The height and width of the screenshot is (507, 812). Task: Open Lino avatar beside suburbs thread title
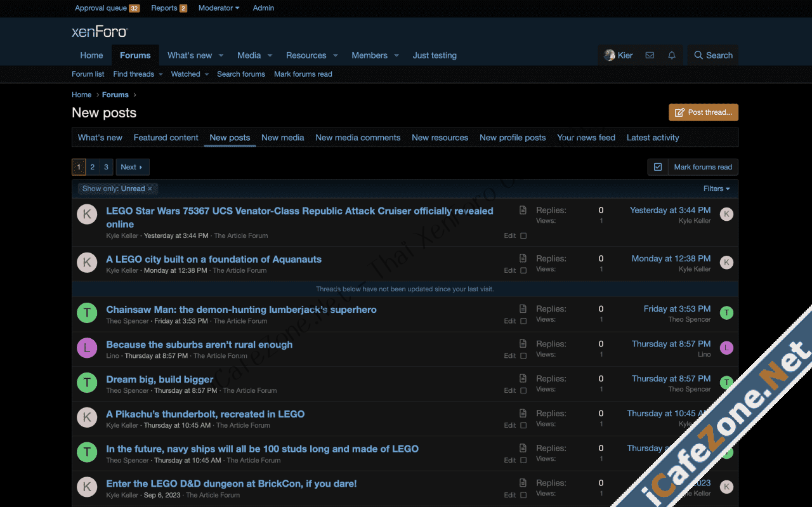click(x=87, y=348)
